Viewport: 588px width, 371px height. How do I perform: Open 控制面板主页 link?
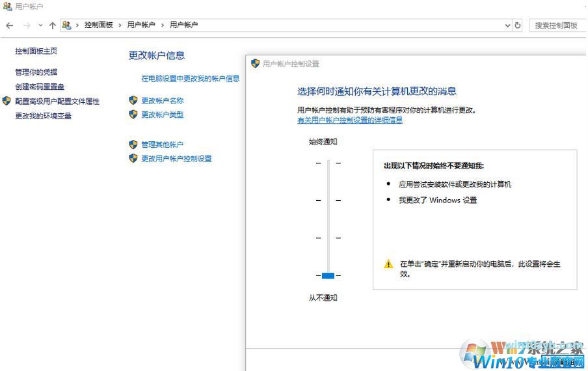click(36, 51)
